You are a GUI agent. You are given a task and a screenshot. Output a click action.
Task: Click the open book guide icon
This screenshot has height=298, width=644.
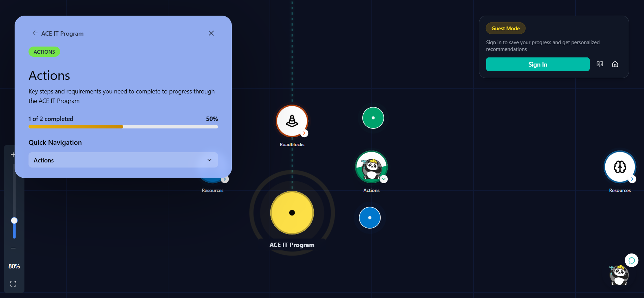pyautogui.click(x=600, y=64)
